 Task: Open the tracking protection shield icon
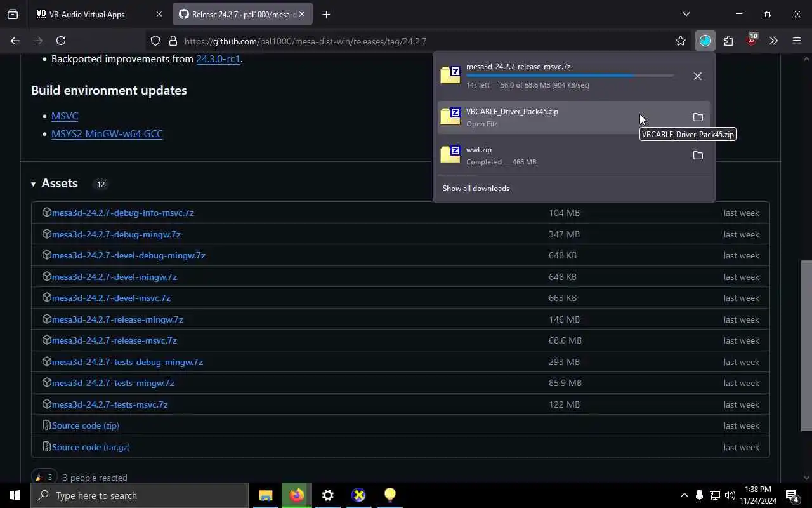155,41
